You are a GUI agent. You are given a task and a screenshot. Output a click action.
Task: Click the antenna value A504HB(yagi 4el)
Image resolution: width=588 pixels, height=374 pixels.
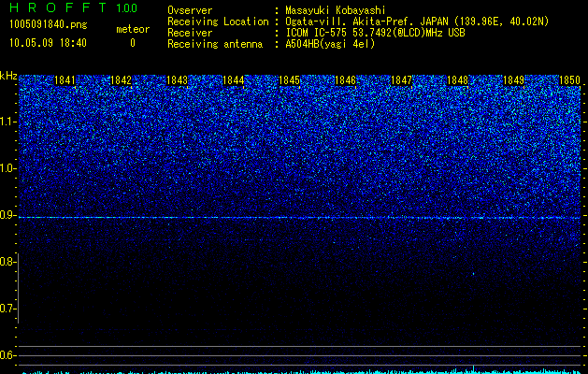[x=330, y=44]
